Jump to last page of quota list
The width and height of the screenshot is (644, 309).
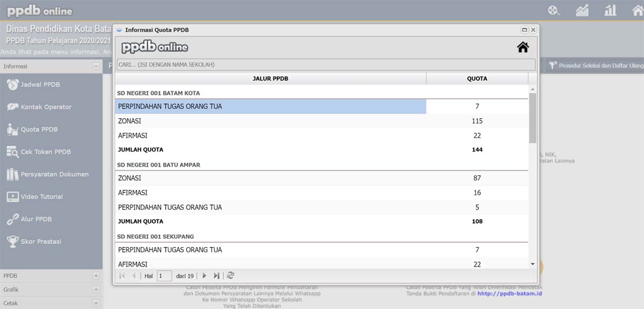216,276
